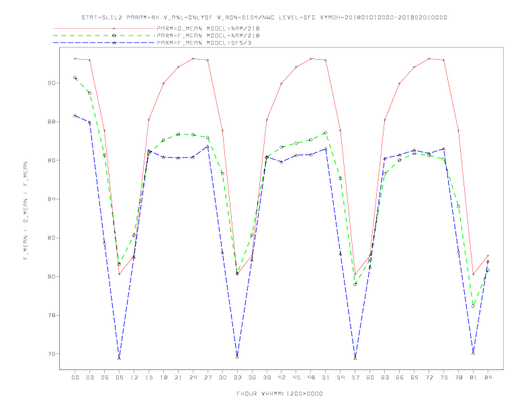
Task: Click the red O_MEAN peak point at hour 24
Action: (x=193, y=58)
